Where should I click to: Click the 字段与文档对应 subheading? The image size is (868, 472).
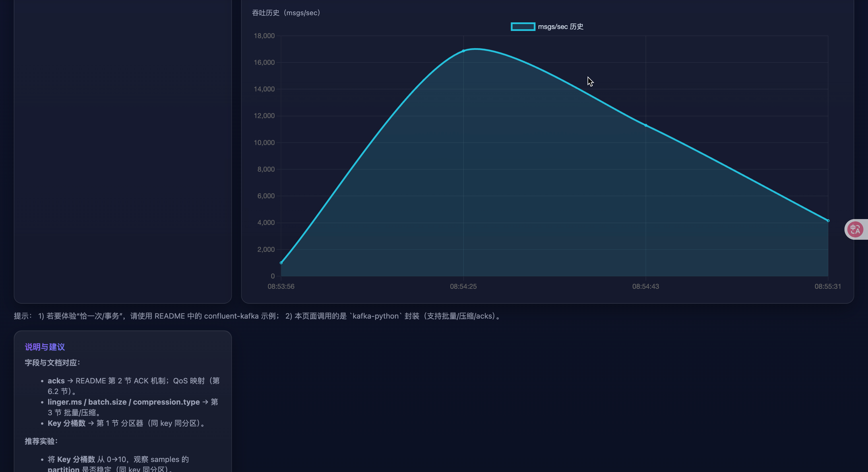pyautogui.click(x=53, y=362)
